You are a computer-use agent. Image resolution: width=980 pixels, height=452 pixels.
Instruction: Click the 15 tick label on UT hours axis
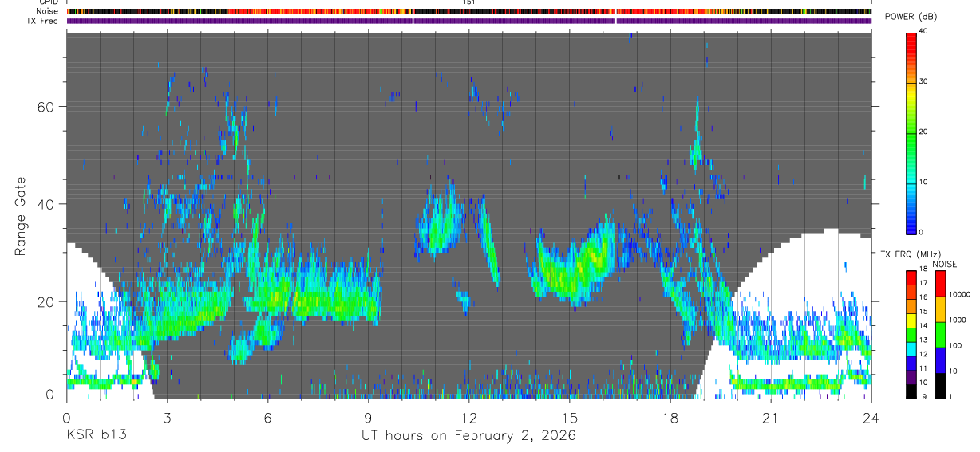click(x=569, y=418)
